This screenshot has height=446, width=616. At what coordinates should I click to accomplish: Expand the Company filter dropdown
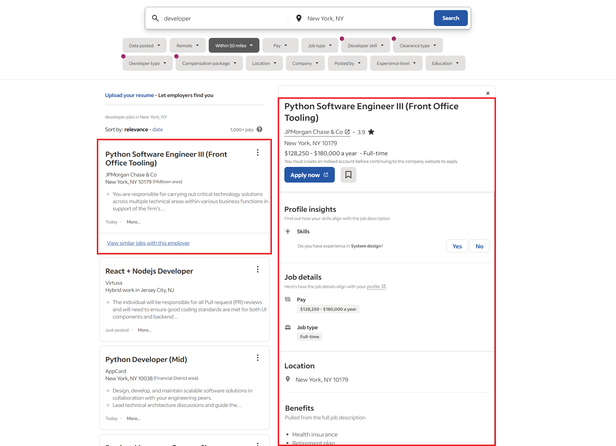click(x=305, y=63)
